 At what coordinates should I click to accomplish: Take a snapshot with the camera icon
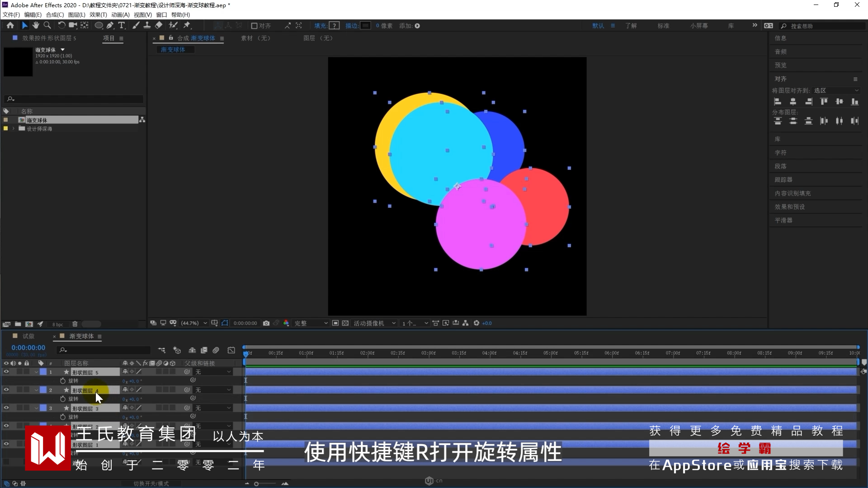(266, 323)
